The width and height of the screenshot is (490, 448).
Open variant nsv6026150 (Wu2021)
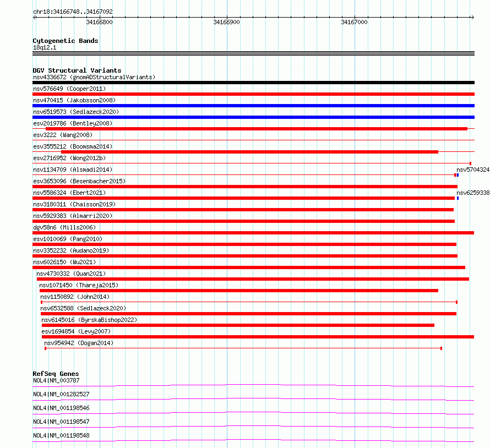[64, 262]
